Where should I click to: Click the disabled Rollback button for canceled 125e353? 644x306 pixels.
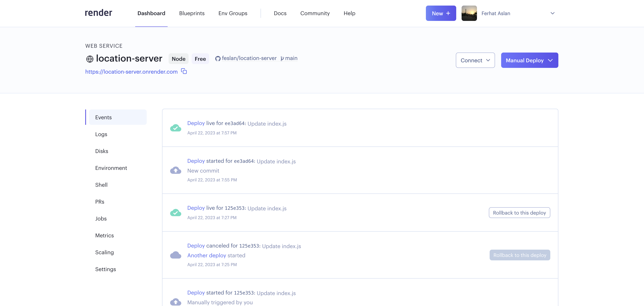point(520,255)
